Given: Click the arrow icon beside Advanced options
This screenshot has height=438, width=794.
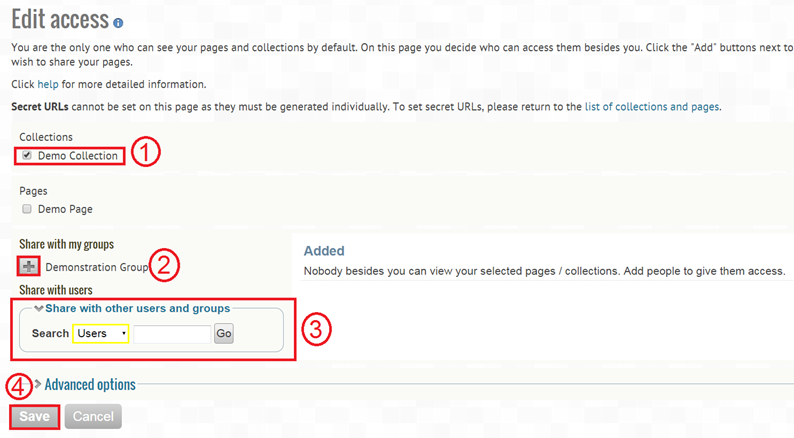Looking at the screenshot, I should (38, 384).
